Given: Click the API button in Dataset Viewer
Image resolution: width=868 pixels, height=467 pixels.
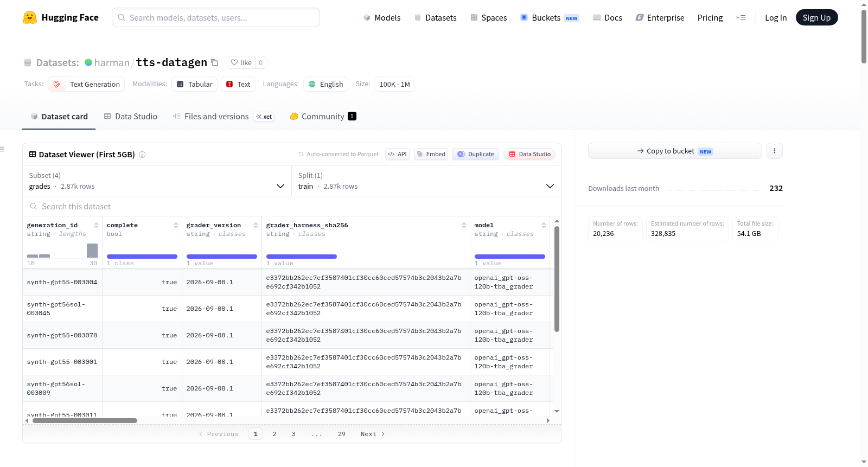Looking at the screenshot, I should [397, 154].
